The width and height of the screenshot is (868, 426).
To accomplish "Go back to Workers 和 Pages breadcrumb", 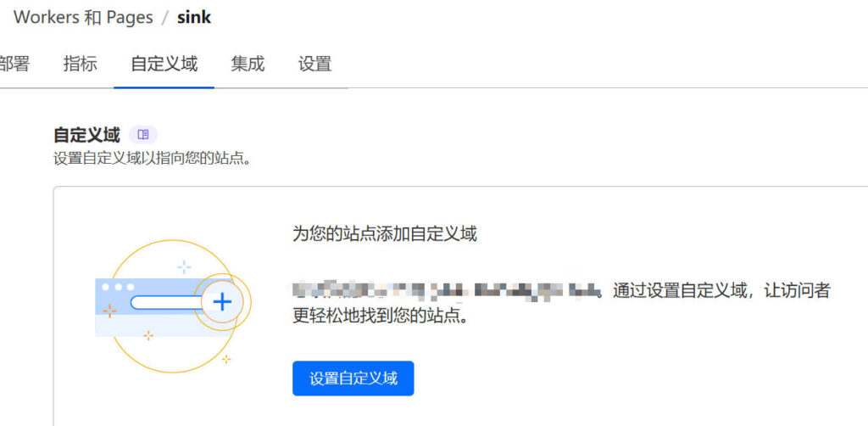I will click(83, 17).
